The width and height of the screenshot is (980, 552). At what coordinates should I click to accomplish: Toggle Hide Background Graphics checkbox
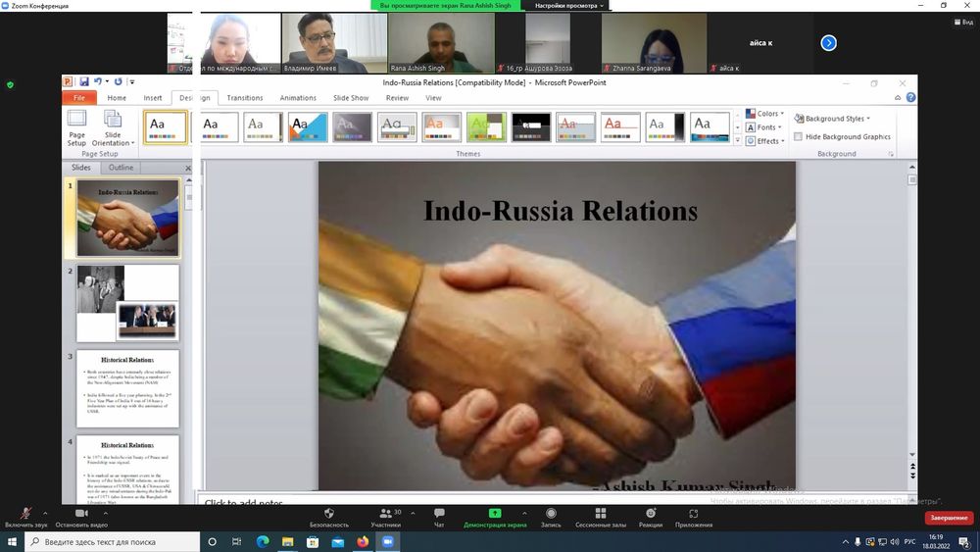[798, 136]
